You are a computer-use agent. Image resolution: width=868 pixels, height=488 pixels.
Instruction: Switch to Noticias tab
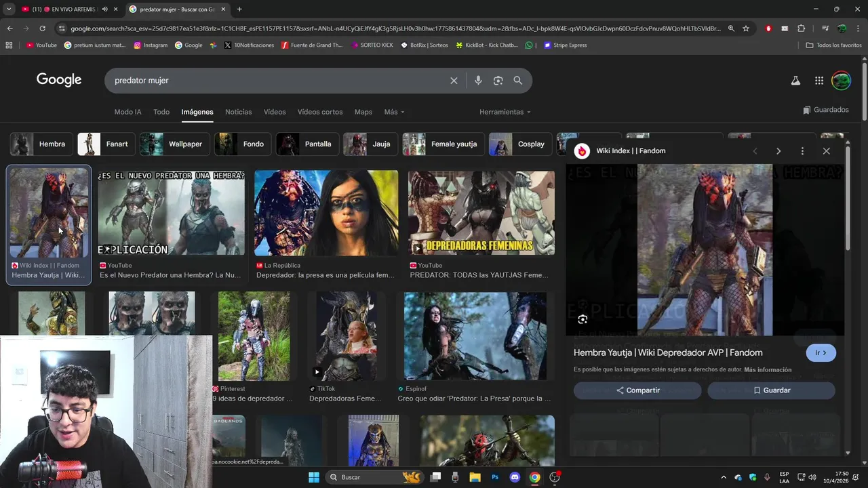pos(238,112)
